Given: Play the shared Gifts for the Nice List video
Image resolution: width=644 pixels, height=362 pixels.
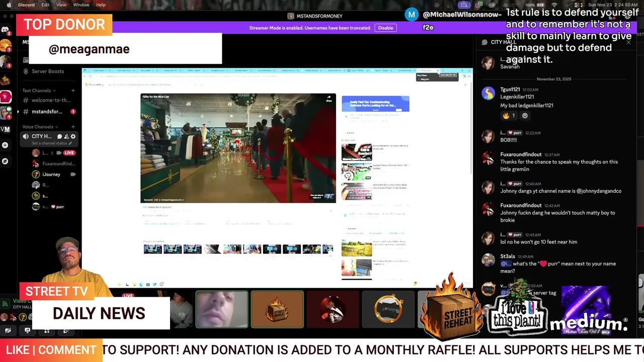Looking at the screenshot, I should (238, 148).
